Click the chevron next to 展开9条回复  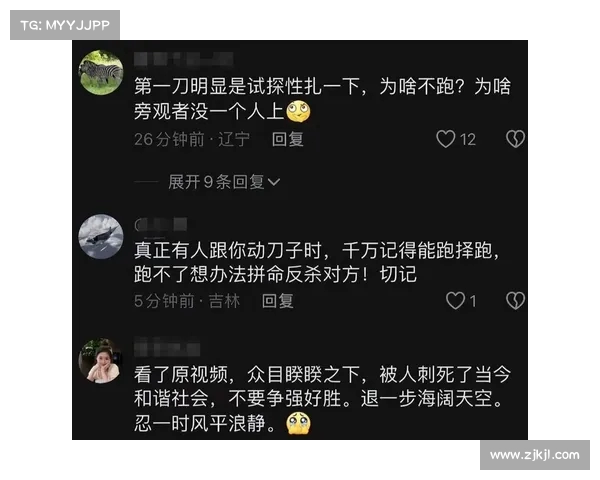(274, 182)
